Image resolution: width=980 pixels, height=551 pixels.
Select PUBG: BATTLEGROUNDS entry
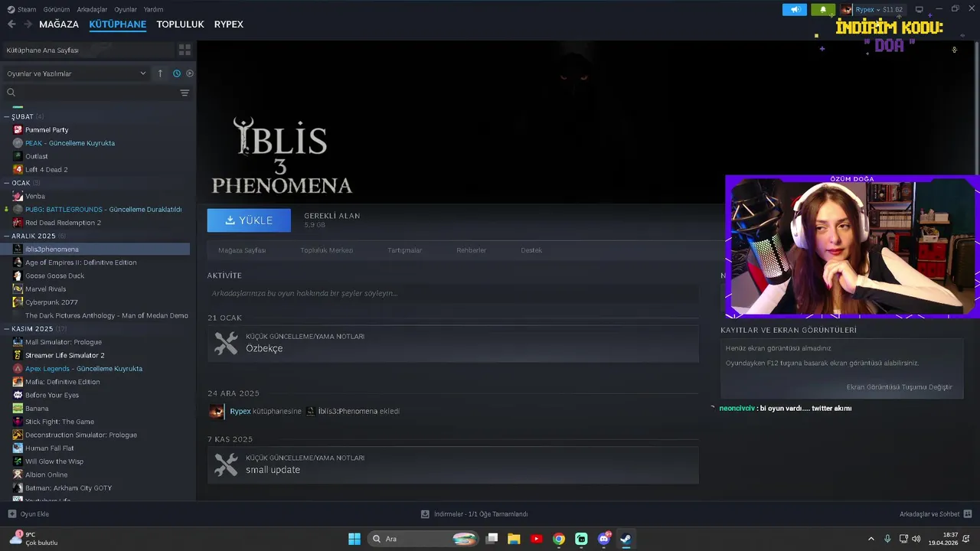click(103, 209)
